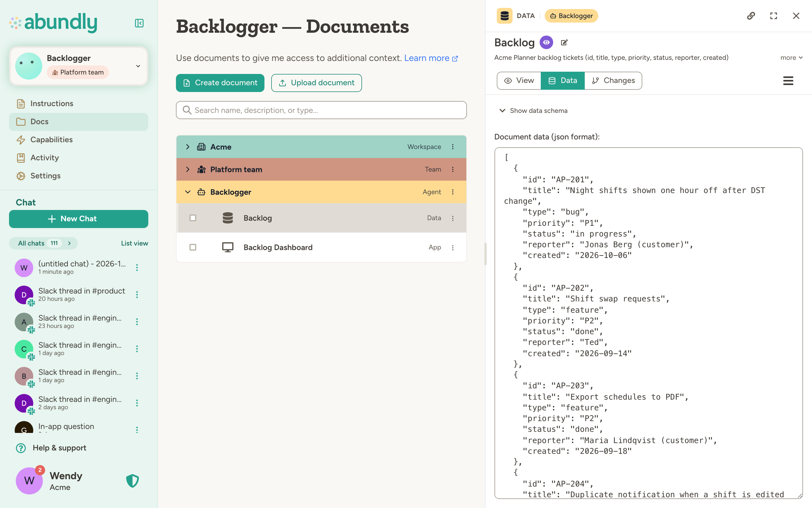This screenshot has height=508, width=812.
Task: Edit the Backlog document name
Action: pos(564,42)
